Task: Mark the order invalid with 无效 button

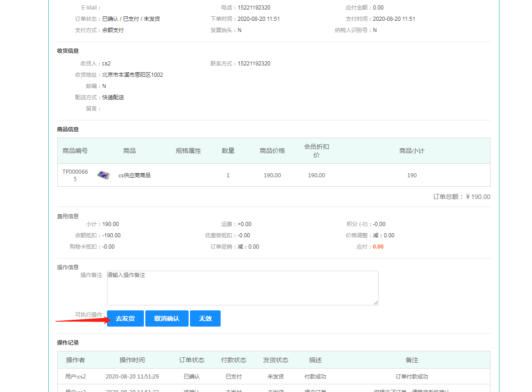Action: pyautogui.click(x=205, y=318)
